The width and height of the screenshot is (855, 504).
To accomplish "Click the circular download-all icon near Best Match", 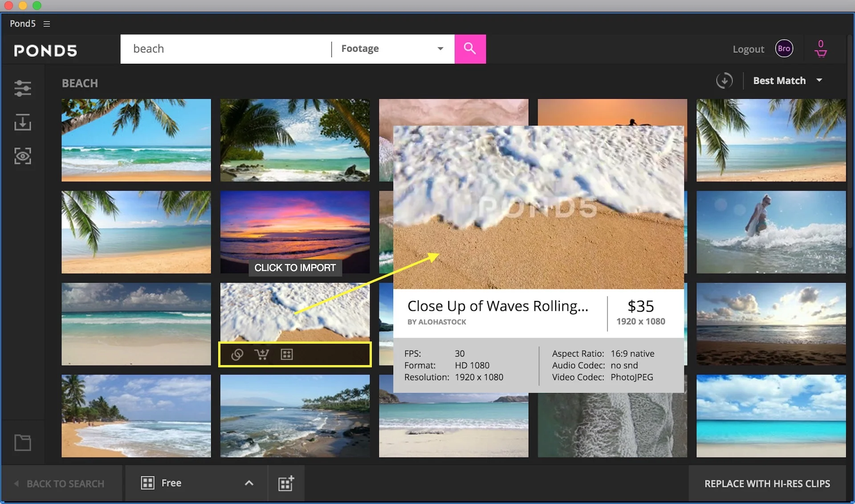I will click(724, 81).
